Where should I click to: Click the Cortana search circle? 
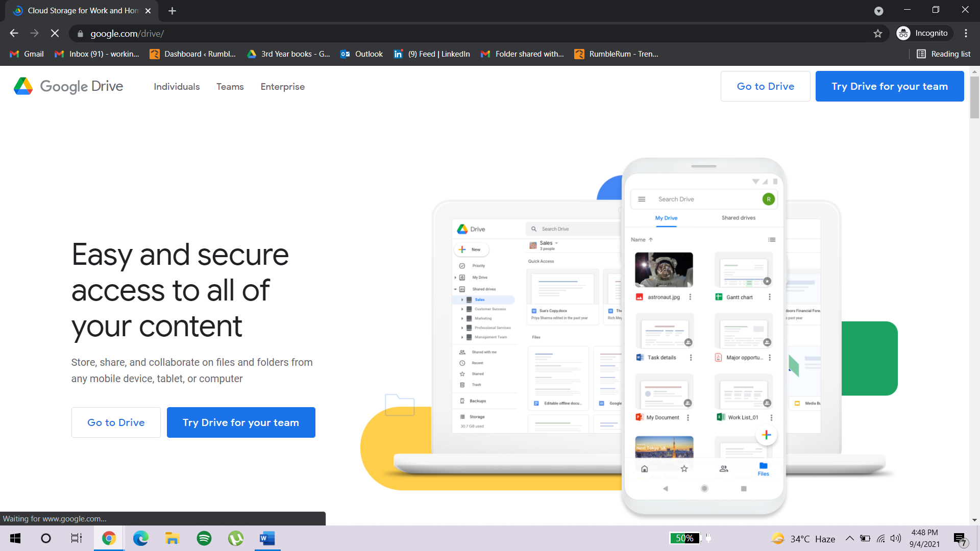click(x=46, y=538)
